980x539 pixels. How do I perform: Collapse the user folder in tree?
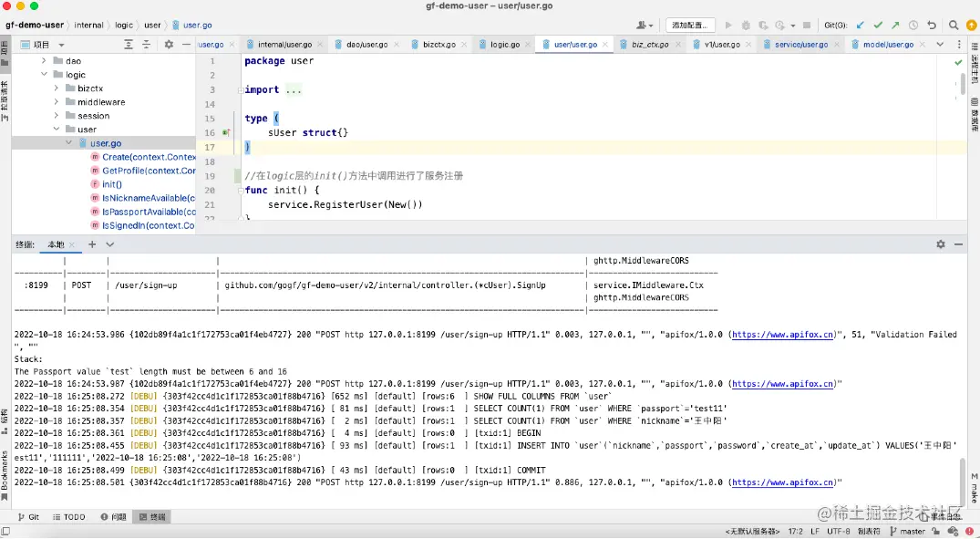tap(57, 130)
